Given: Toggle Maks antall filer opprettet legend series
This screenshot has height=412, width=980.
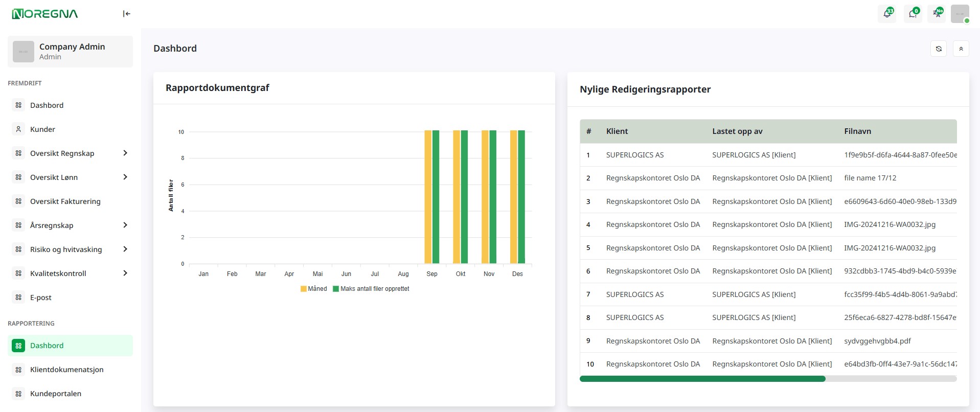Looking at the screenshot, I should [371, 289].
